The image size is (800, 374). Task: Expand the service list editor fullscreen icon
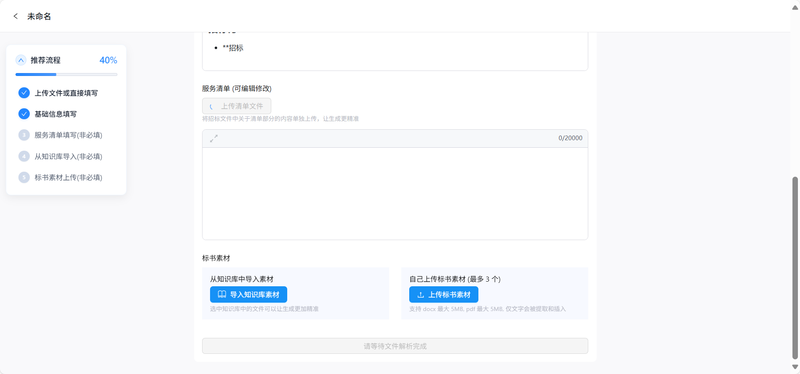click(x=214, y=138)
